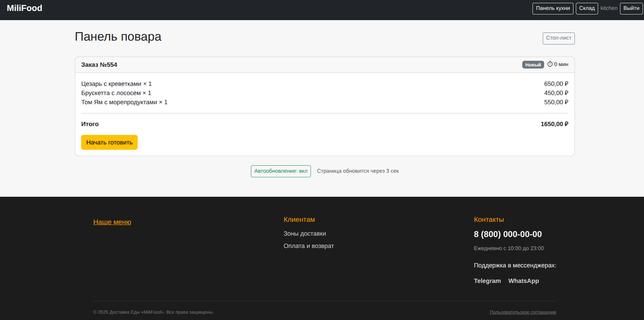
Task: Click the Поддержка в мессенджерах label
Action: point(515,265)
